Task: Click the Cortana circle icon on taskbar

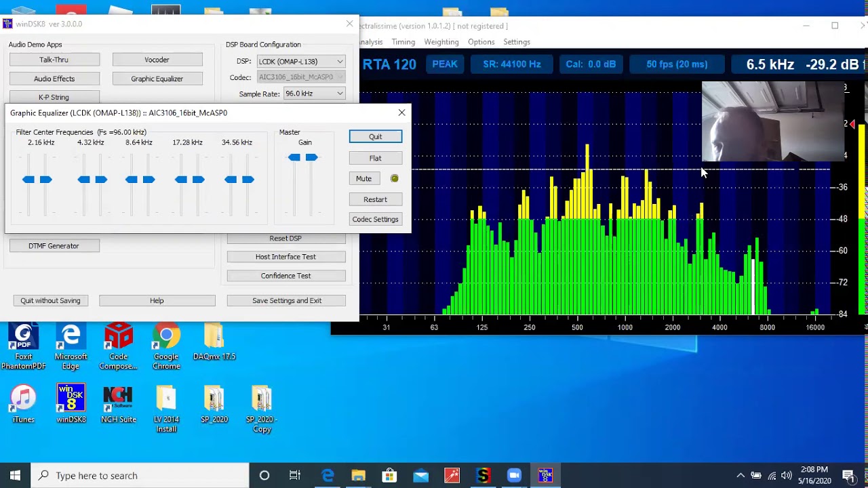Action: [x=264, y=475]
